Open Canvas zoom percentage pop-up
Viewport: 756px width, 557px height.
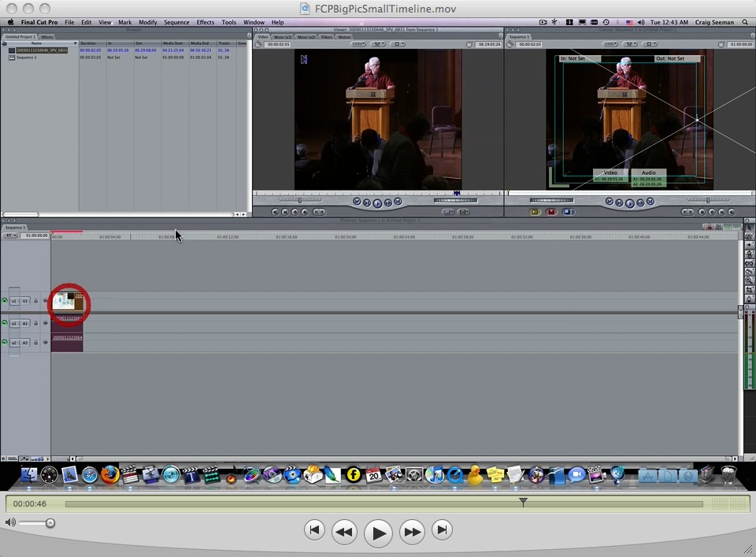pos(610,44)
